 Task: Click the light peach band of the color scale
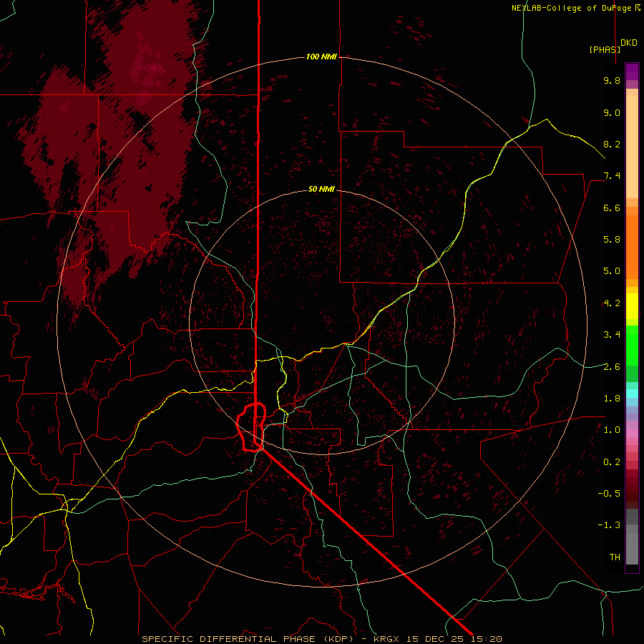point(632,147)
